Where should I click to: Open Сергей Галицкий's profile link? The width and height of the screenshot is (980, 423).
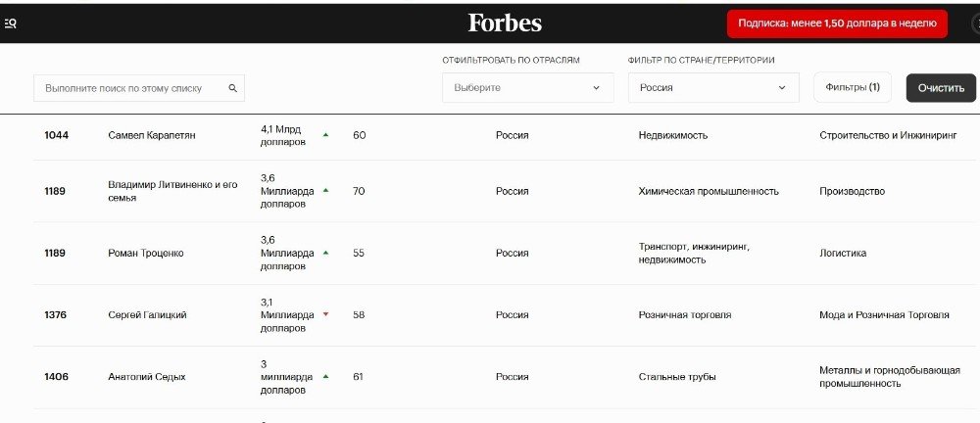[x=147, y=314]
